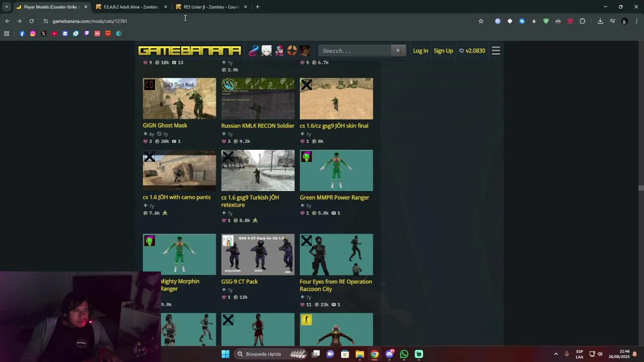644x362 pixels.
Task: Open Discord from the taskbar
Action: coord(389,354)
